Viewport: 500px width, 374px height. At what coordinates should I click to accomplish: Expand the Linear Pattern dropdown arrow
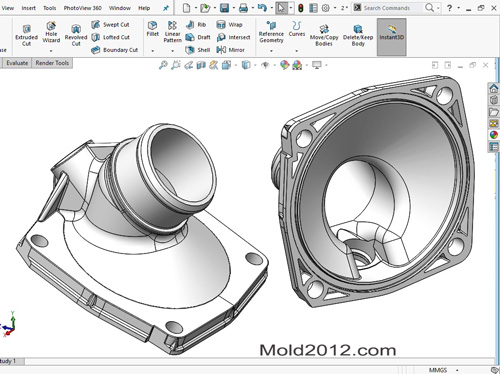coord(172,51)
